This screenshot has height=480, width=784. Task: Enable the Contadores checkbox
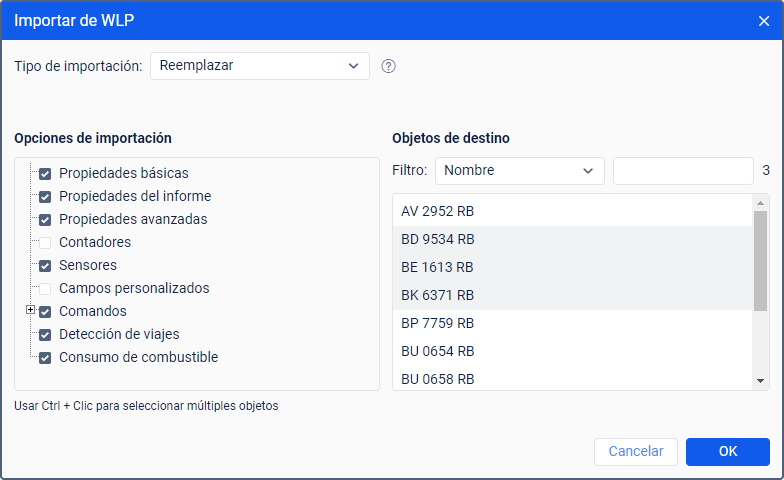click(x=45, y=242)
